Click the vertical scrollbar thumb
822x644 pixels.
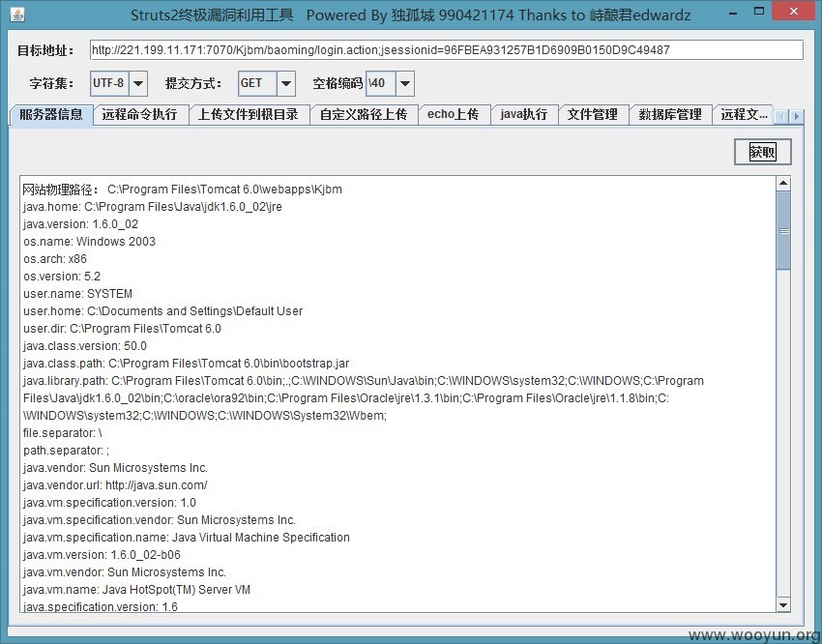pyautogui.click(x=783, y=230)
